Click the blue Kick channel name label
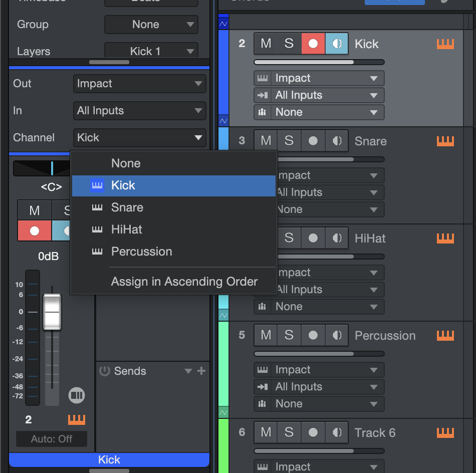The image size is (476, 473). [109, 459]
